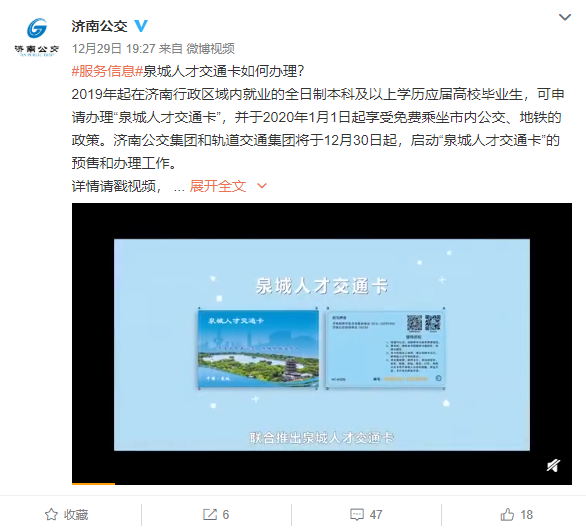Click the 收藏 label to bookmark the post

click(x=76, y=514)
